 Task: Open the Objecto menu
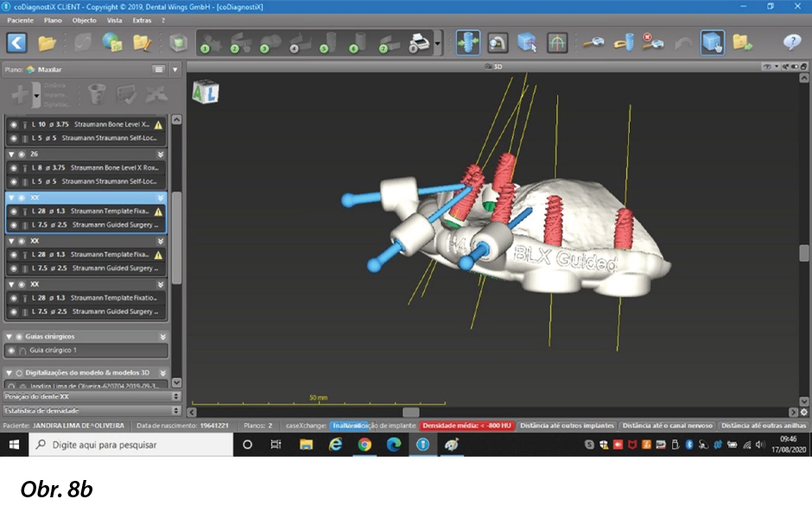coord(85,21)
